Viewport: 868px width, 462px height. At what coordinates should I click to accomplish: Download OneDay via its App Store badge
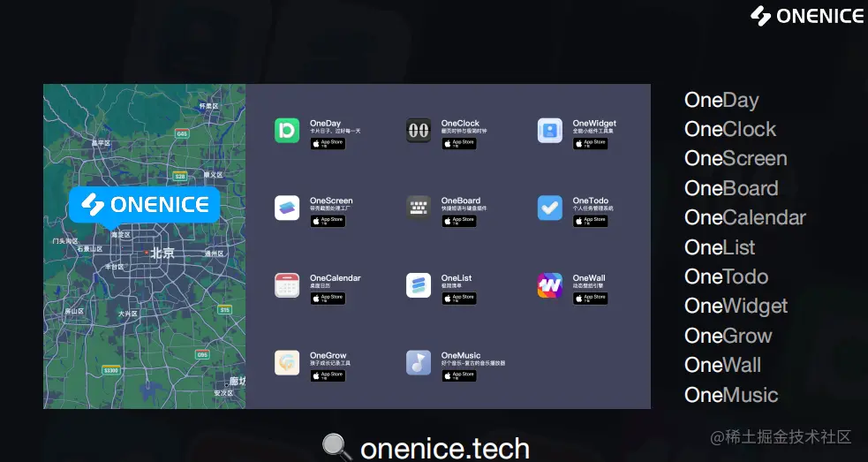coord(328,143)
